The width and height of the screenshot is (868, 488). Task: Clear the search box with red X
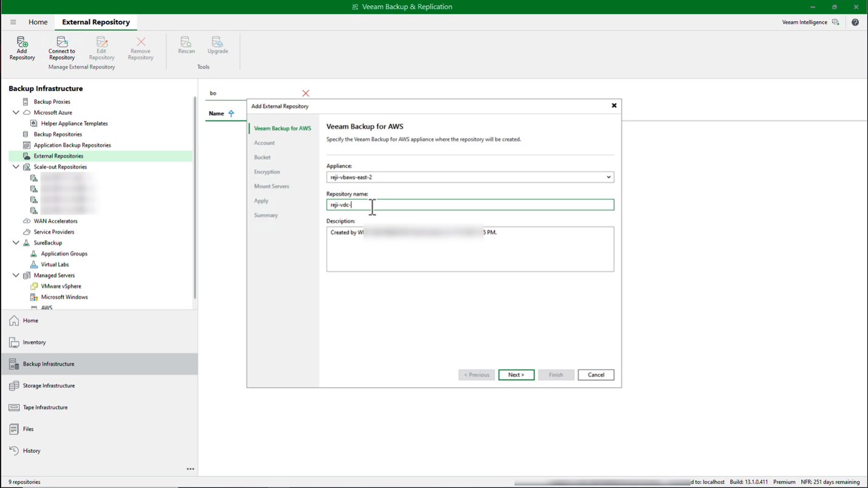(305, 93)
